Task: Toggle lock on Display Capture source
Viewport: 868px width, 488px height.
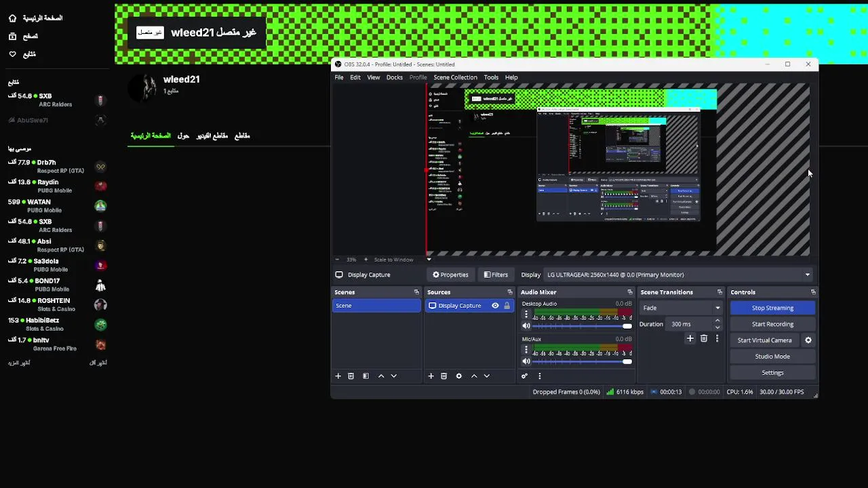Action: (x=507, y=306)
